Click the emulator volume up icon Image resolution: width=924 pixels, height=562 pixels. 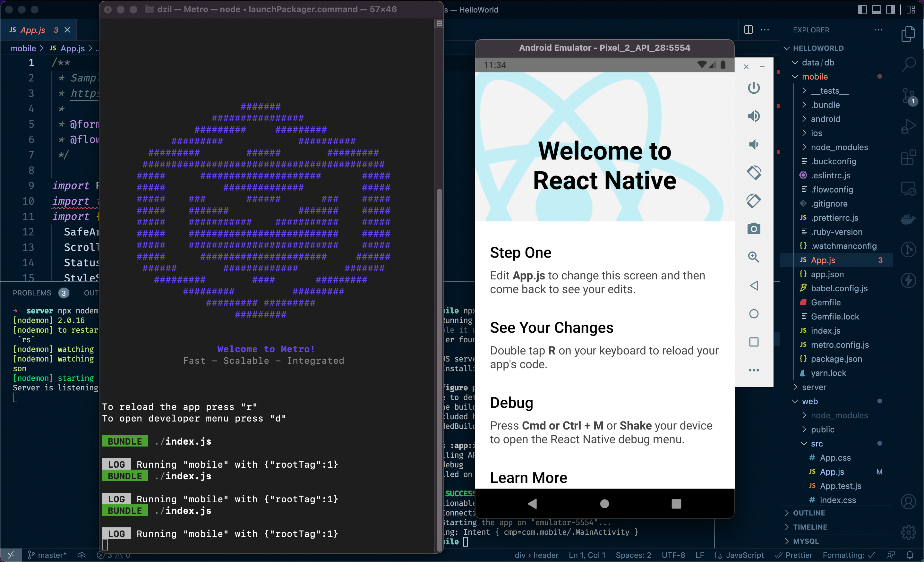coord(753,116)
